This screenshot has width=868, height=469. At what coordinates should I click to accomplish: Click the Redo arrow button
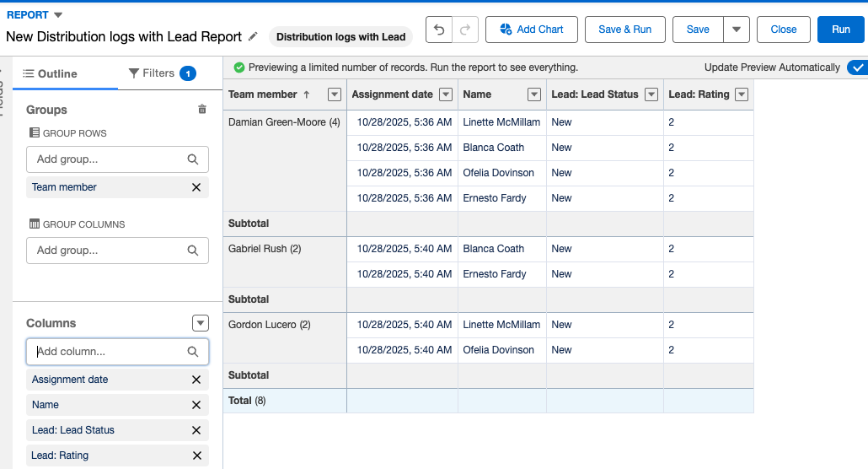[464, 30]
